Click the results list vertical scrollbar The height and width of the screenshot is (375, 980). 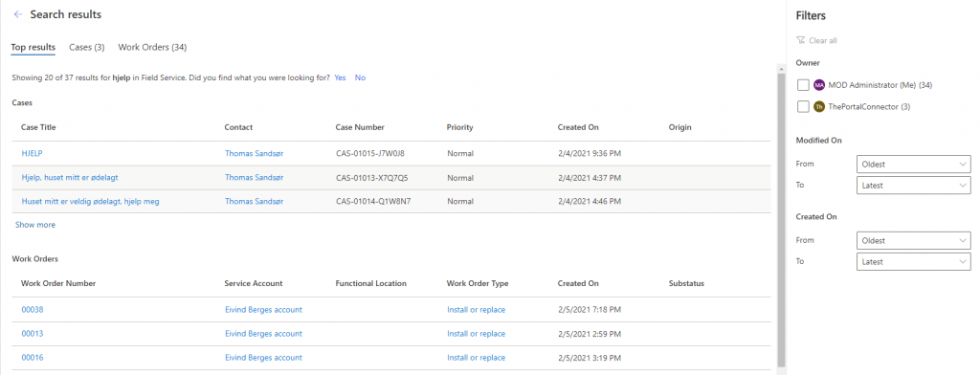[780, 219]
